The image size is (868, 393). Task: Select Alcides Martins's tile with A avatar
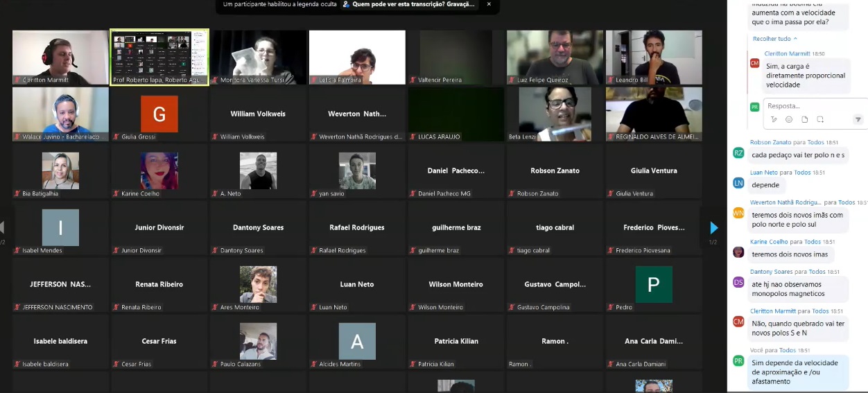click(357, 341)
